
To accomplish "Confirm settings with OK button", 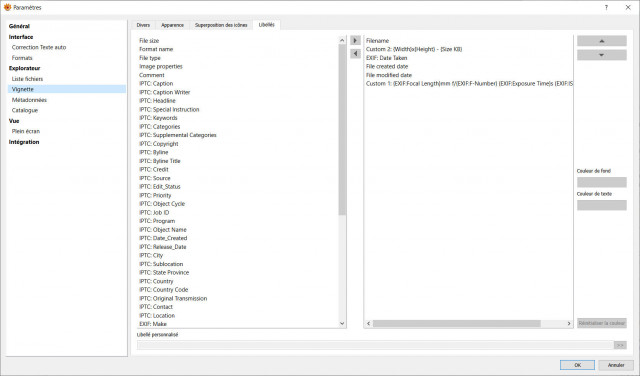I will click(577, 365).
